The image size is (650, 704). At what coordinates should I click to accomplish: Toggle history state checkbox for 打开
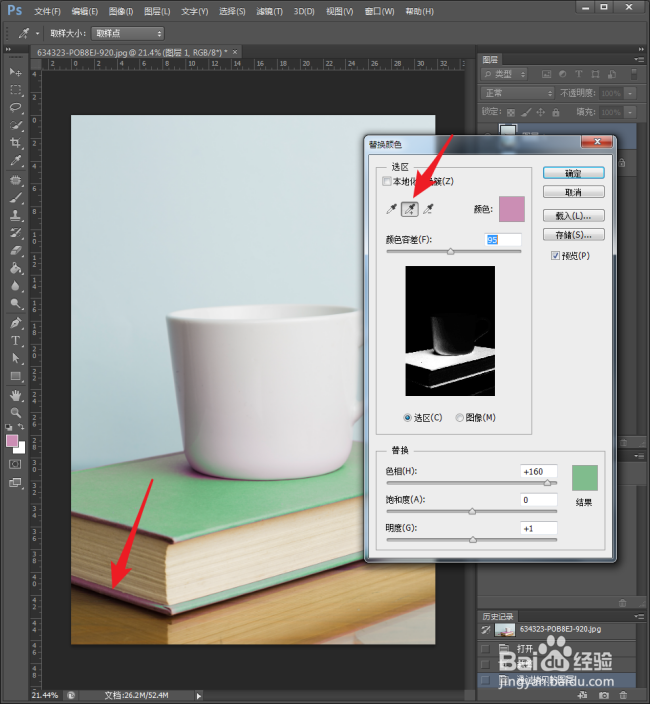[x=485, y=649]
